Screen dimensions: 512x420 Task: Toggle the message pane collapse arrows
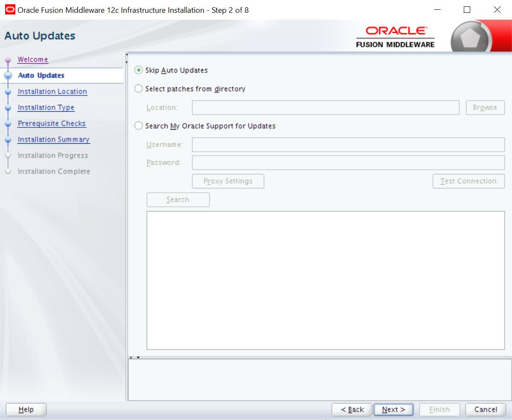pos(135,357)
